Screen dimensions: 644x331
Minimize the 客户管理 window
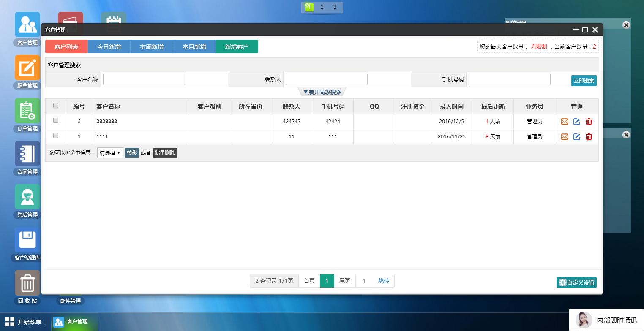[x=576, y=30]
